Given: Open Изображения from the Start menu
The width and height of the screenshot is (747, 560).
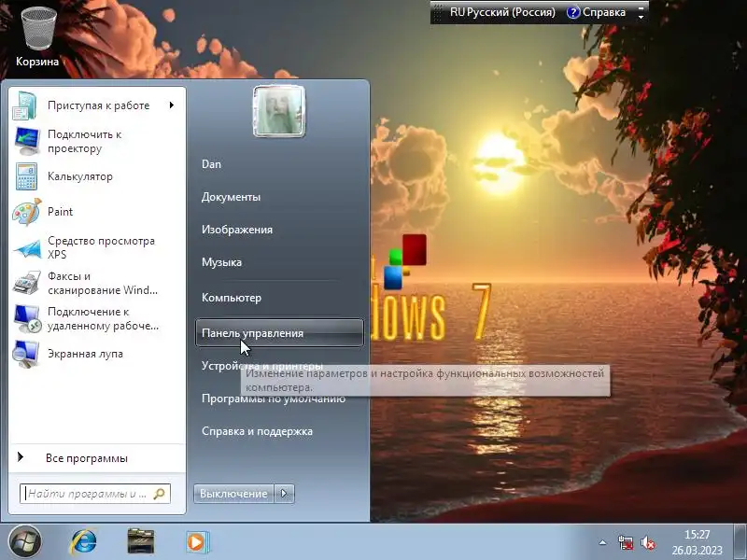Looking at the screenshot, I should [237, 230].
